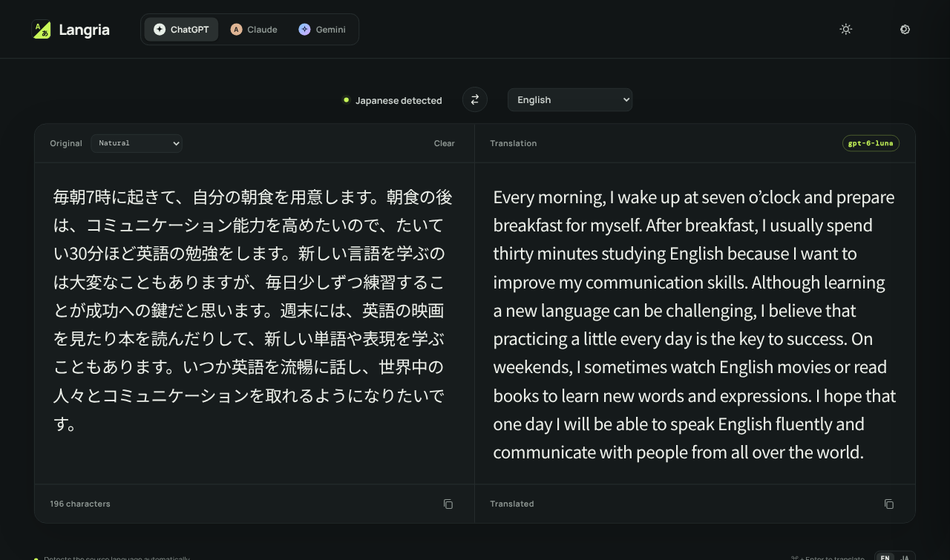
Task: Click the "Translation" panel label
Action: tap(514, 143)
